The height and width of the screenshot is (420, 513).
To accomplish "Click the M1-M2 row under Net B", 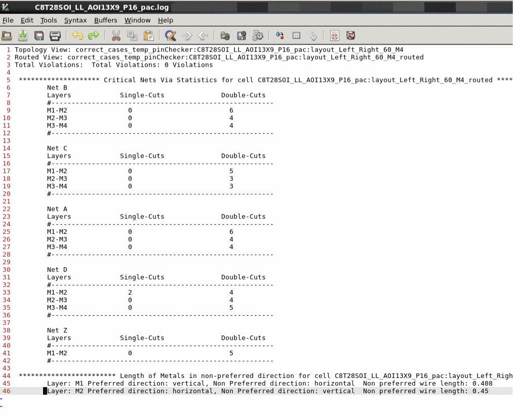I will 140,110.
